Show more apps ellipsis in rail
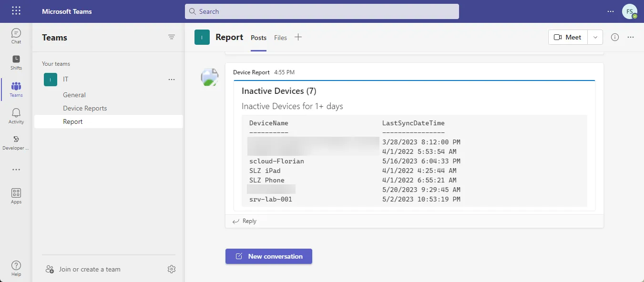 point(16,170)
